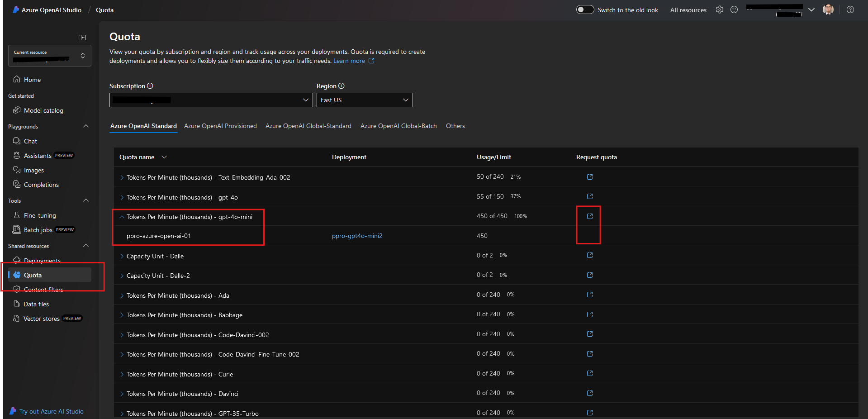Click the feedback smiley icon
868x419 pixels.
pos(734,10)
